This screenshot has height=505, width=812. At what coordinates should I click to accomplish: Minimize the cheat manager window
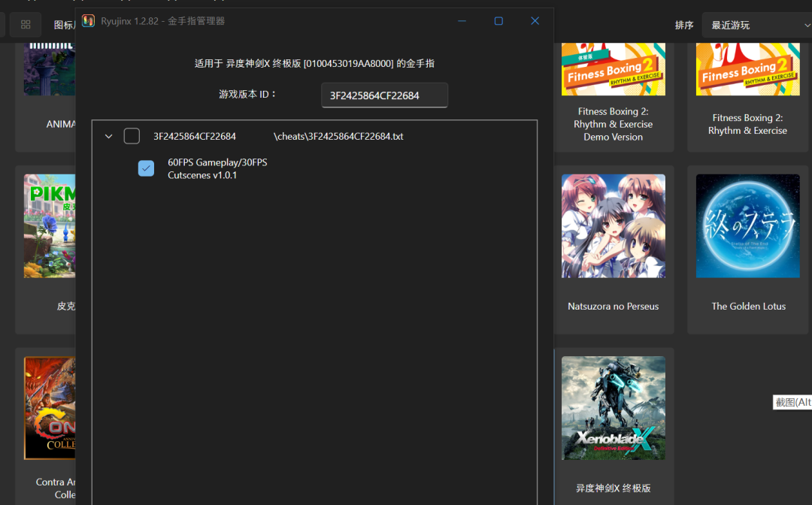pyautogui.click(x=462, y=21)
